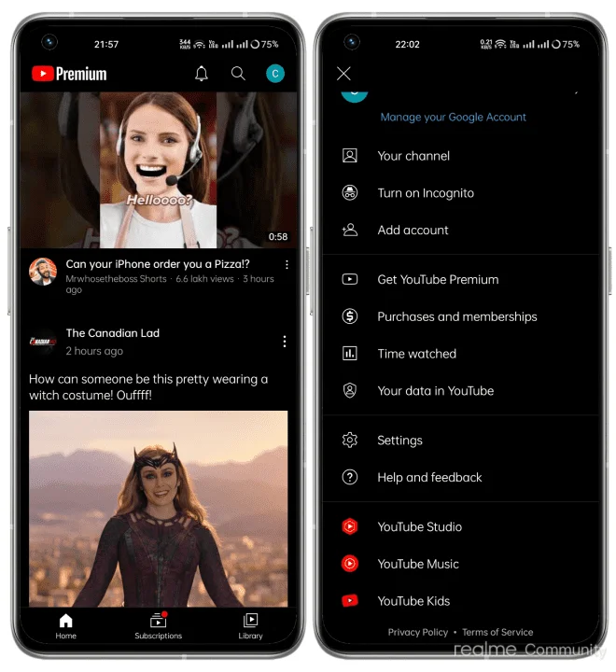
Task: Tap the Wi-Fi indicator on right phone
Action: click(x=500, y=44)
